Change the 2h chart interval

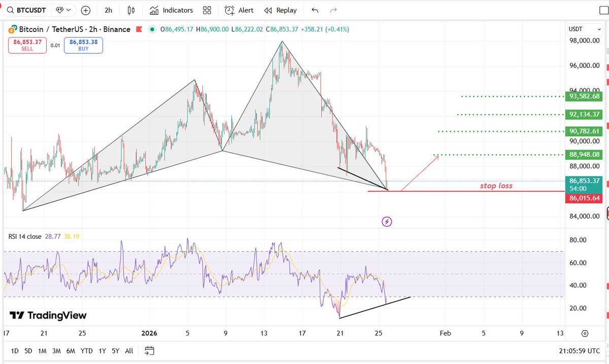point(108,10)
